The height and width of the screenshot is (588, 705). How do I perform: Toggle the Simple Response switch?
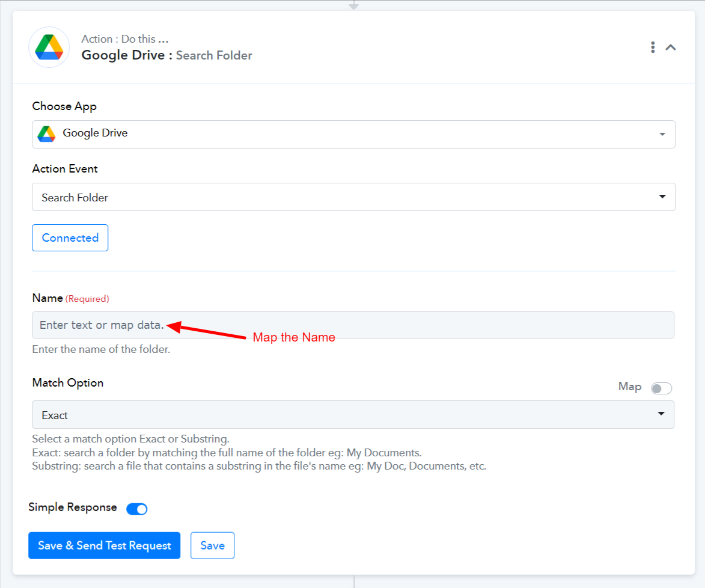point(136,509)
